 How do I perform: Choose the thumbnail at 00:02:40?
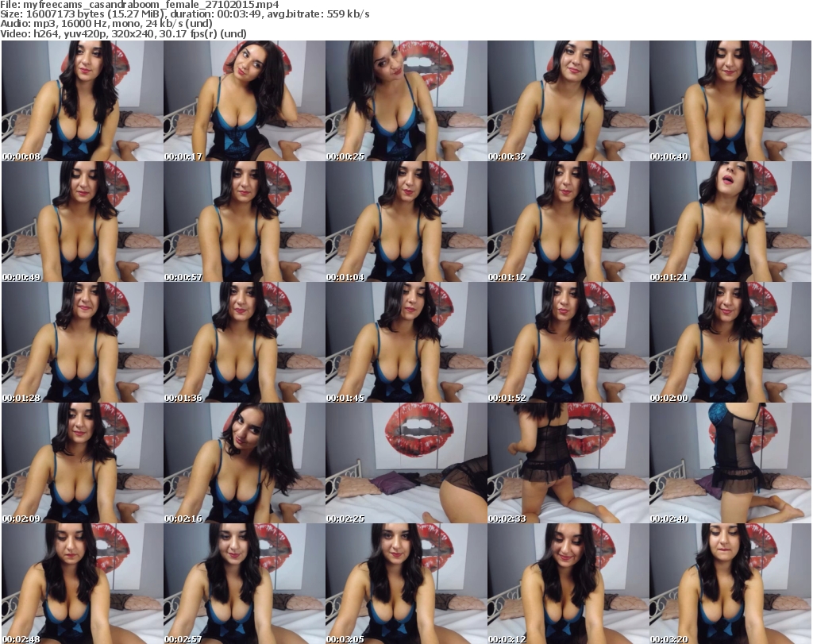[730, 463]
